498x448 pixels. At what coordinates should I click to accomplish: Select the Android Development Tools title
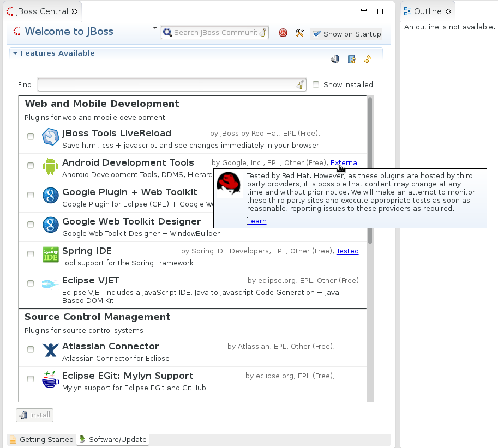(x=128, y=163)
